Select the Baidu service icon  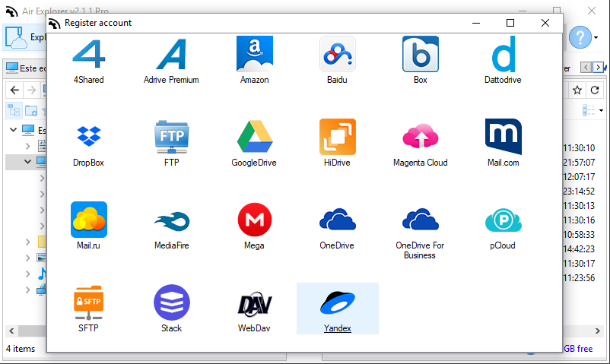337,60
